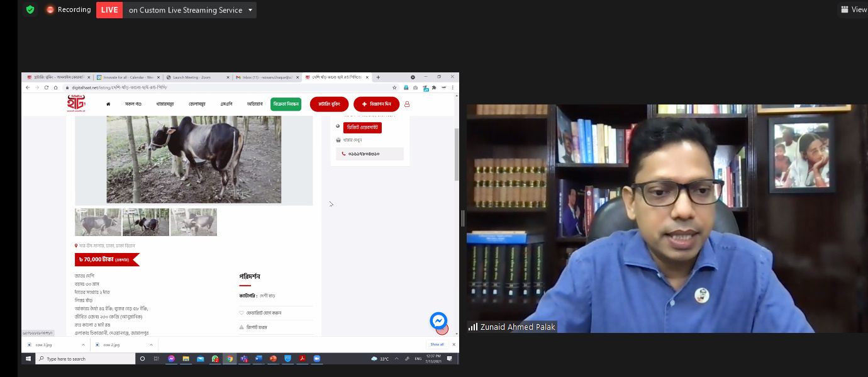Close the downloads bar
Screen dimensions: 868x377
point(453,345)
